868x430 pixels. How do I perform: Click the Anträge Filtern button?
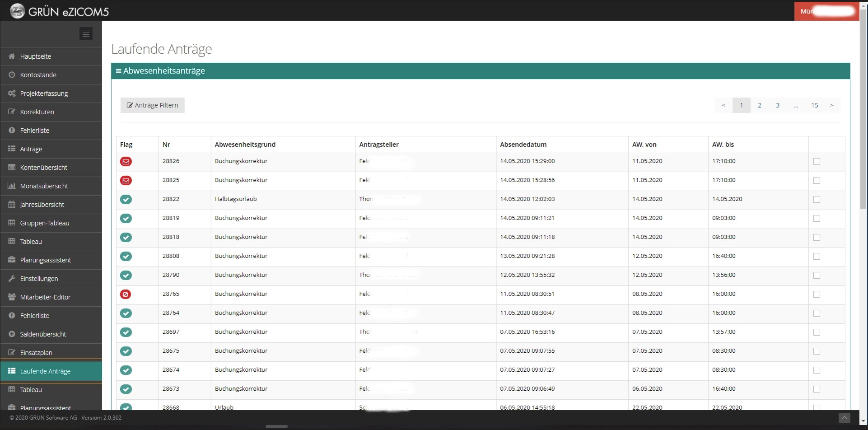tap(153, 105)
